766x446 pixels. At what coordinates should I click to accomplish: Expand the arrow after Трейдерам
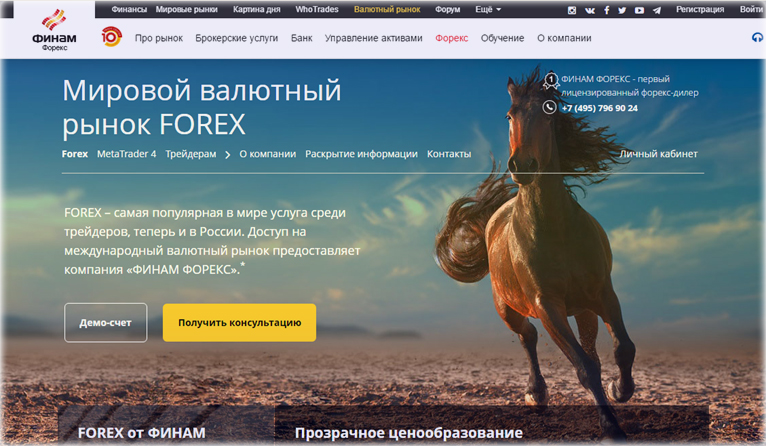[x=228, y=154]
